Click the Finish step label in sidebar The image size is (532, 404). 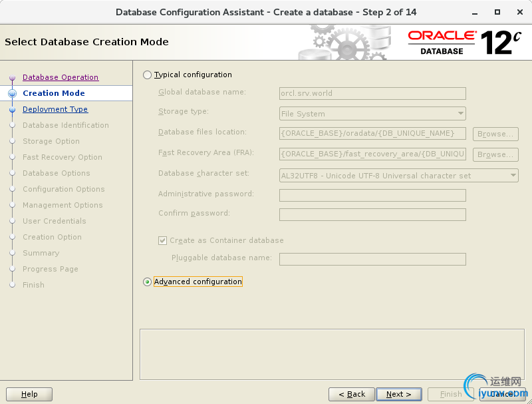[33, 285]
